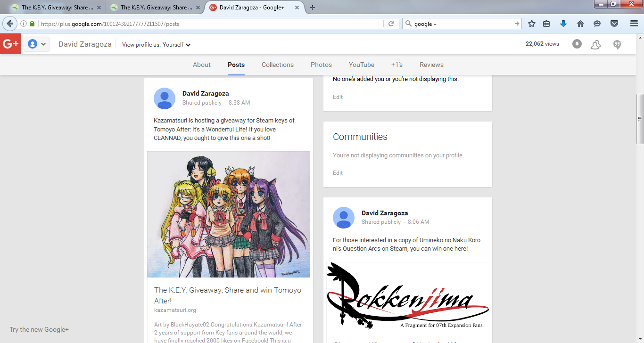Click "Try the new Google+" link

[x=39, y=330]
